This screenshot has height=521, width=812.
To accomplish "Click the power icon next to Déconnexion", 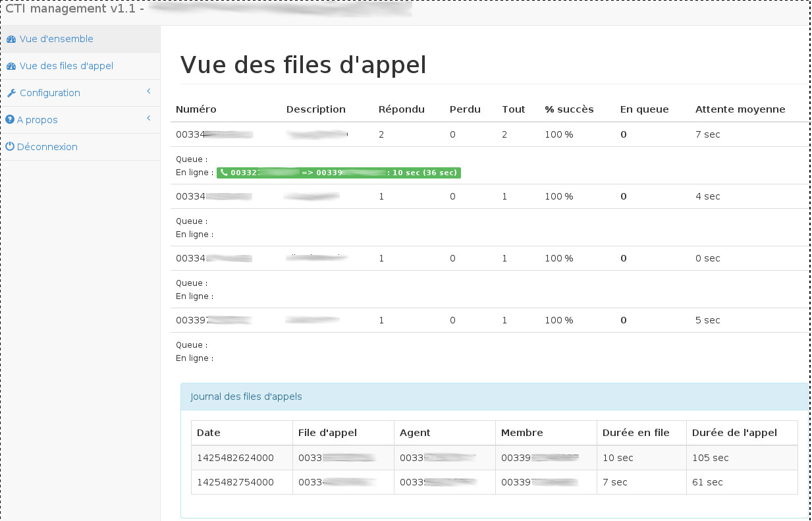I will pos(11,147).
